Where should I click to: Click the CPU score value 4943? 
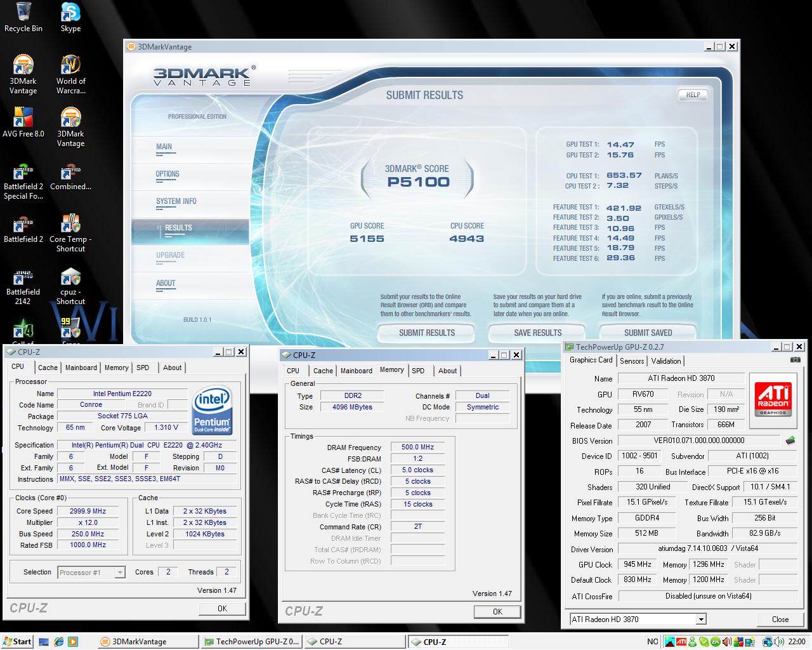466,239
